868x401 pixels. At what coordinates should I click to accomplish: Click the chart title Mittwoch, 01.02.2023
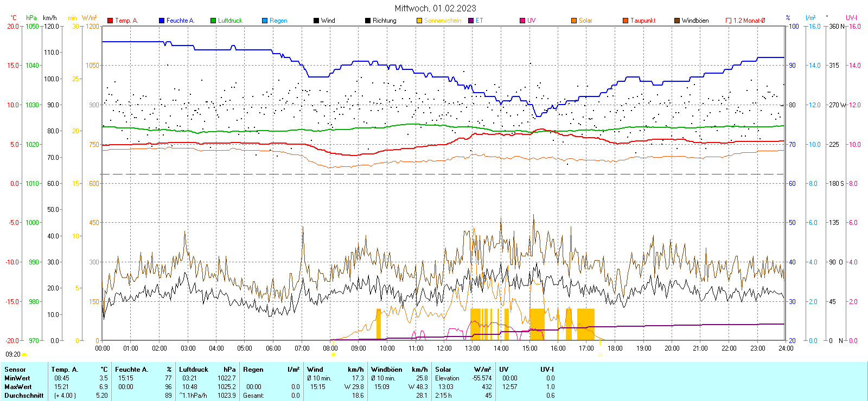pyautogui.click(x=435, y=8)
